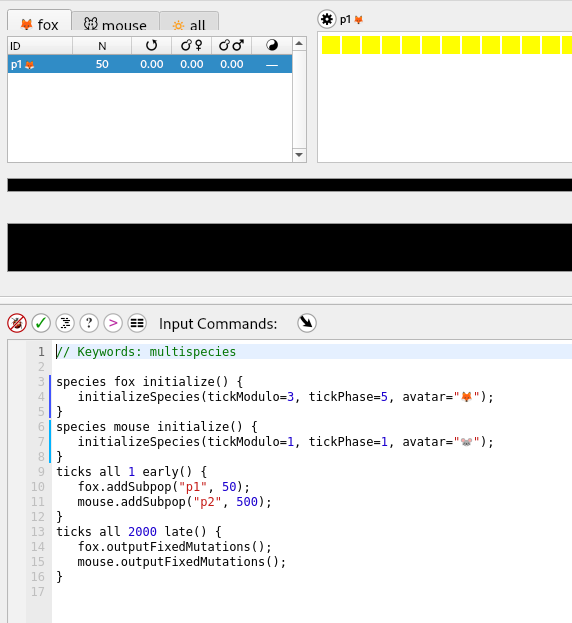Open script help with the question mark button
The width and height of the screenshot is (572, 623).
(89, 323)
